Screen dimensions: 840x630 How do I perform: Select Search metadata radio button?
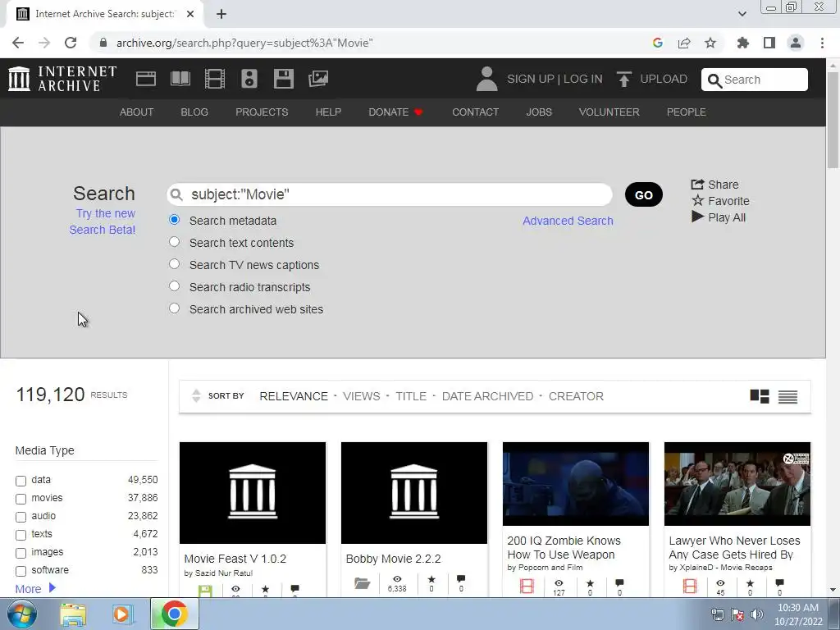(174, 220)
